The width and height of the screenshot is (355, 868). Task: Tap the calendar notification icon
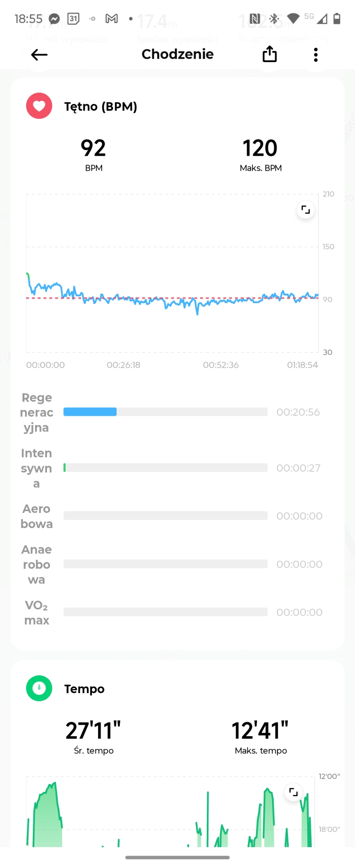73,19
